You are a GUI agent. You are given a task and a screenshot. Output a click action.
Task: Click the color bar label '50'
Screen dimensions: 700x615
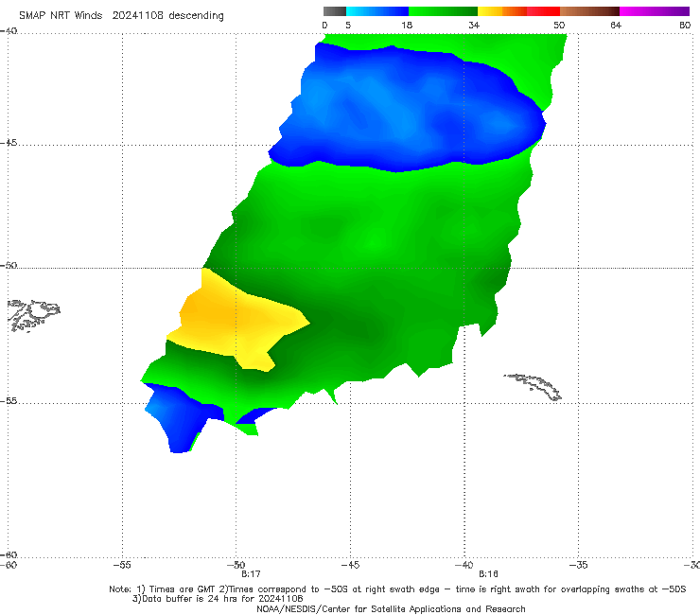point(559,25)
